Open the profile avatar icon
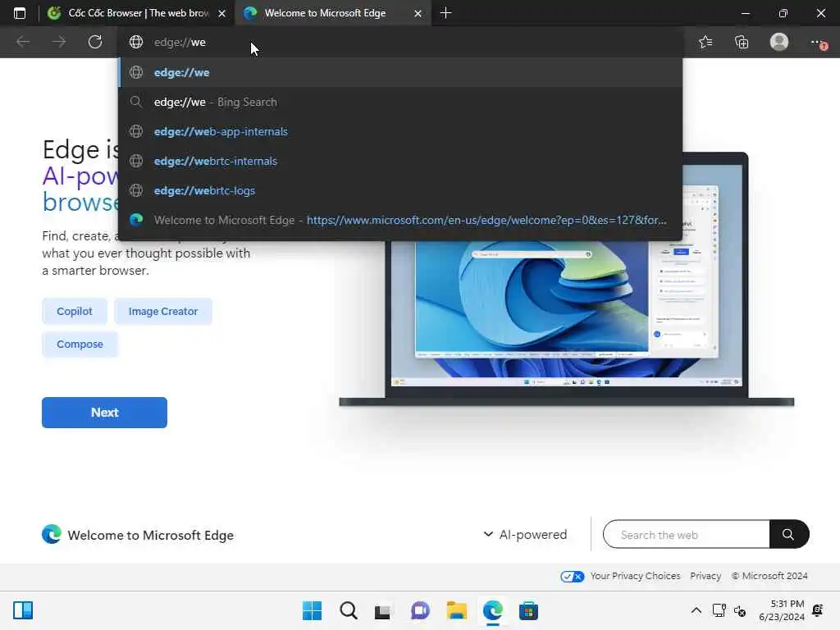 [x=779, y=42]
